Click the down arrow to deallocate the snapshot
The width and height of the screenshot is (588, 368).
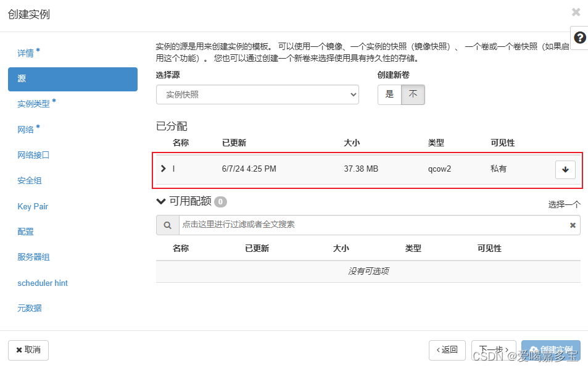[565, 169]
